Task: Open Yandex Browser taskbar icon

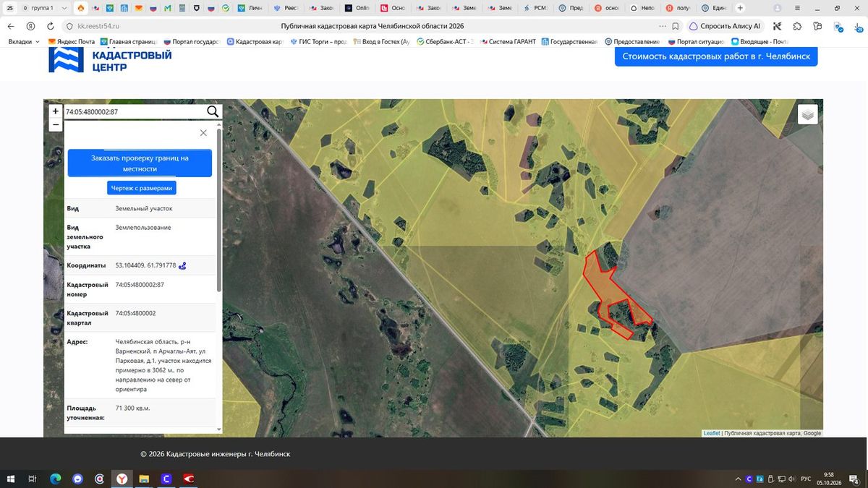Action: 122,479
